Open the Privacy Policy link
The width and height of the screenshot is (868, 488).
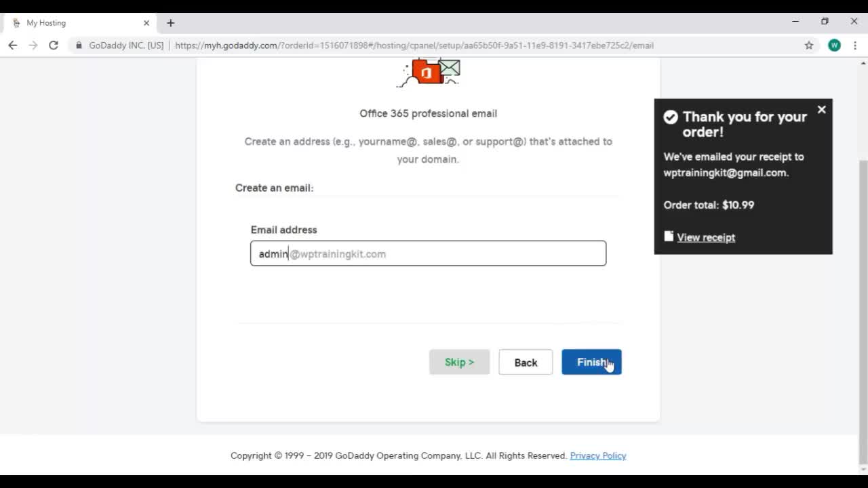point(597,455)
